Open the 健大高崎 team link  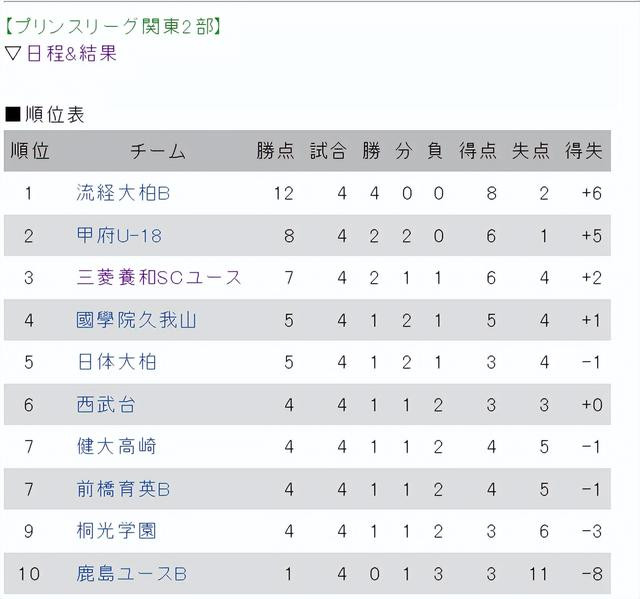click(x=116, y=446)
